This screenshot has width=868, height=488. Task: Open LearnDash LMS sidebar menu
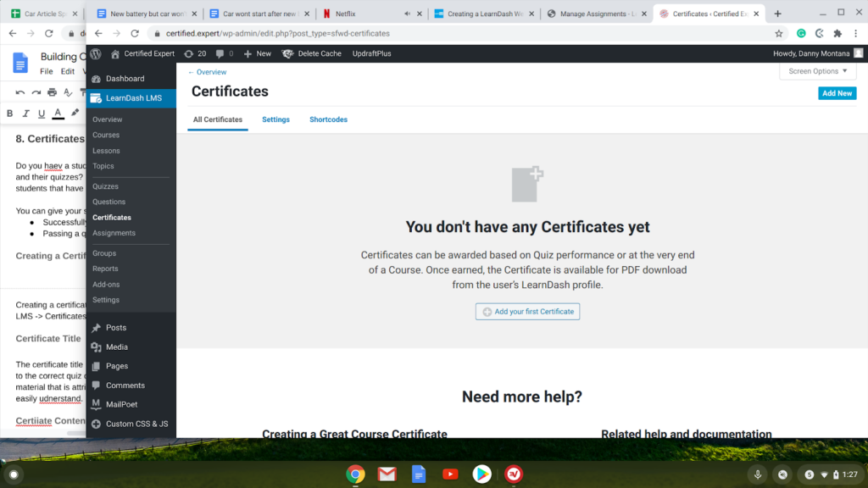[131, 98]
